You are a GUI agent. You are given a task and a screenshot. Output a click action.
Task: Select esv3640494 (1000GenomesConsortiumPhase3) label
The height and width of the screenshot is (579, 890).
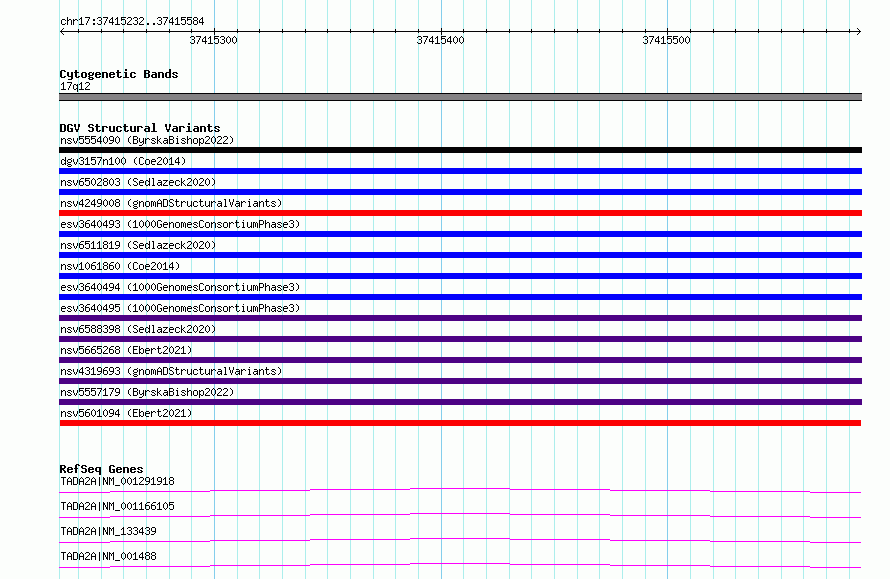tap(180, 287)
